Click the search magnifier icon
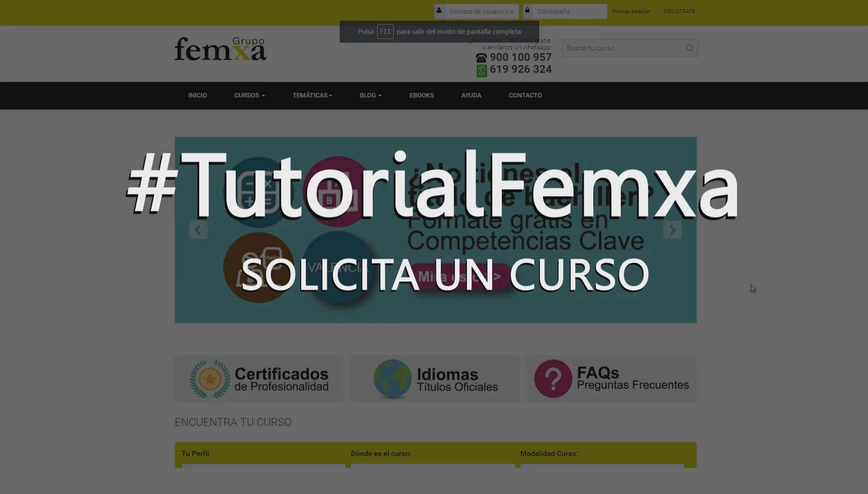This screenshot has height=494, width=868. 689,48
